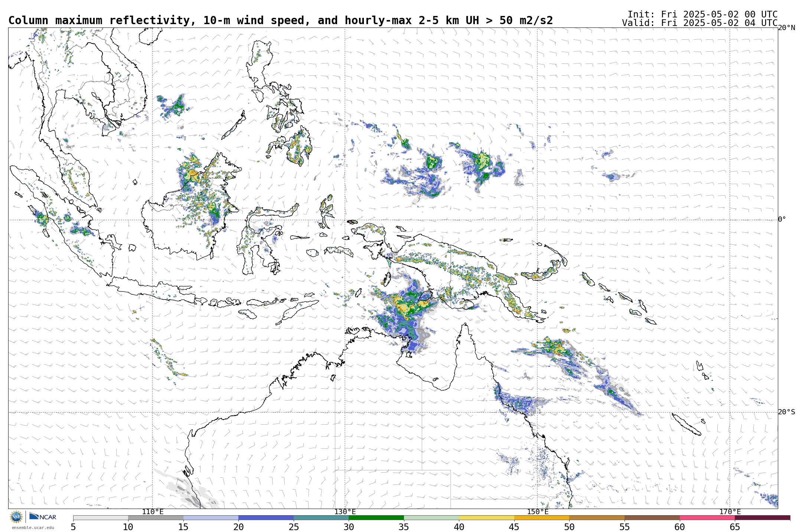Click the 'Valid: Fri 2025-05-02 04 UTC' text
The image size is (802, 532).
click(x=700, y=23)
